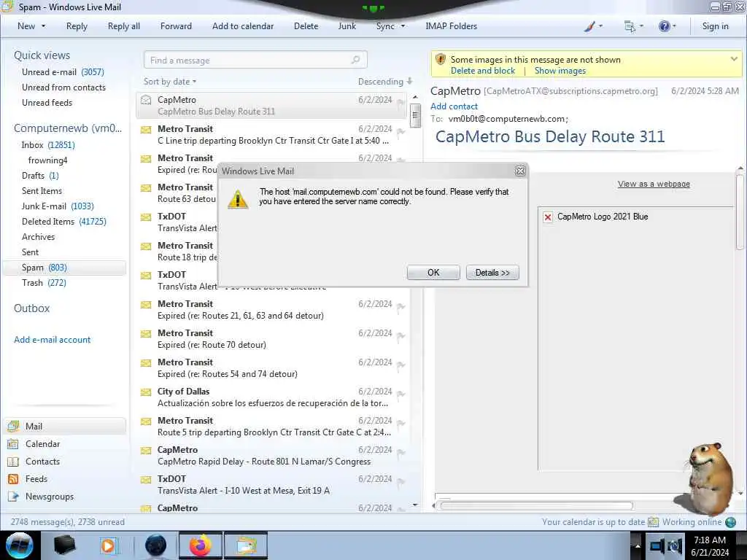Click OK in the Windows Live Mail dialog

pos(433,273)
